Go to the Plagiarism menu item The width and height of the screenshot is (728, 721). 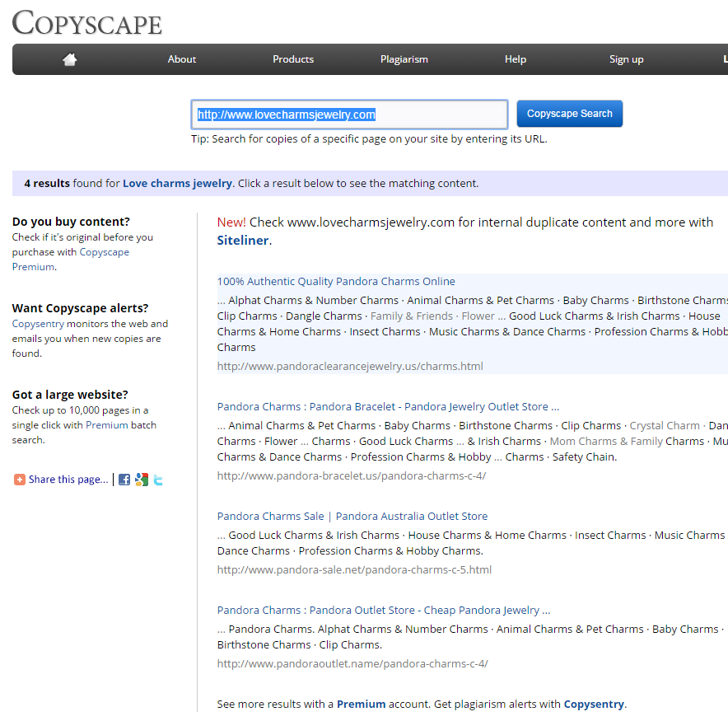point(404,59)
